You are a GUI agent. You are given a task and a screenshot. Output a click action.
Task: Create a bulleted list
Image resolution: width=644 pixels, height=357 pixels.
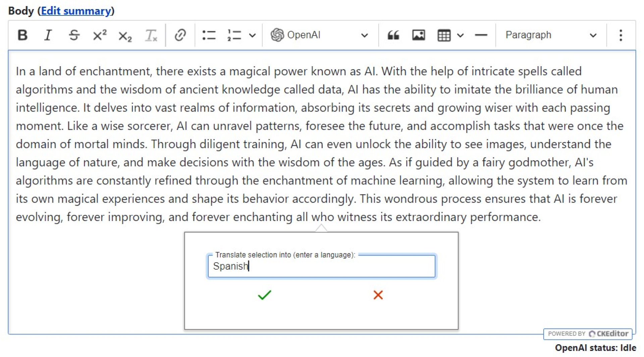pos(209,35)
